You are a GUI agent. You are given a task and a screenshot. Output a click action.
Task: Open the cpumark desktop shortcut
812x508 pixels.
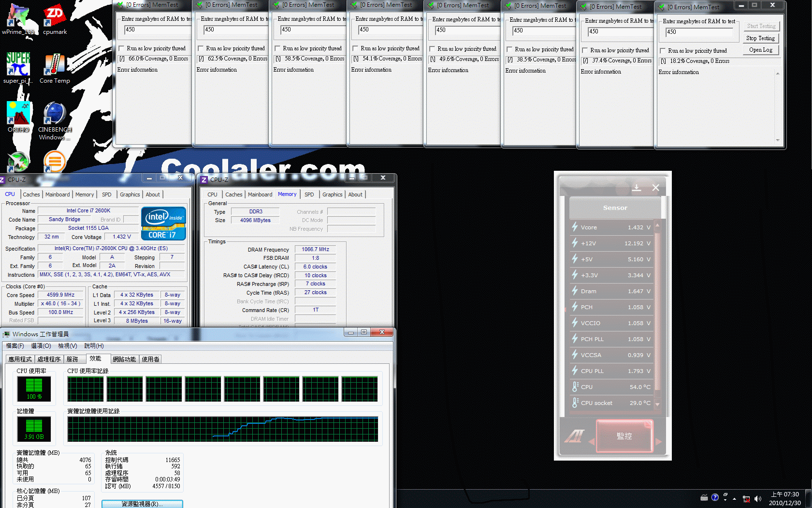tap(55, 18)
